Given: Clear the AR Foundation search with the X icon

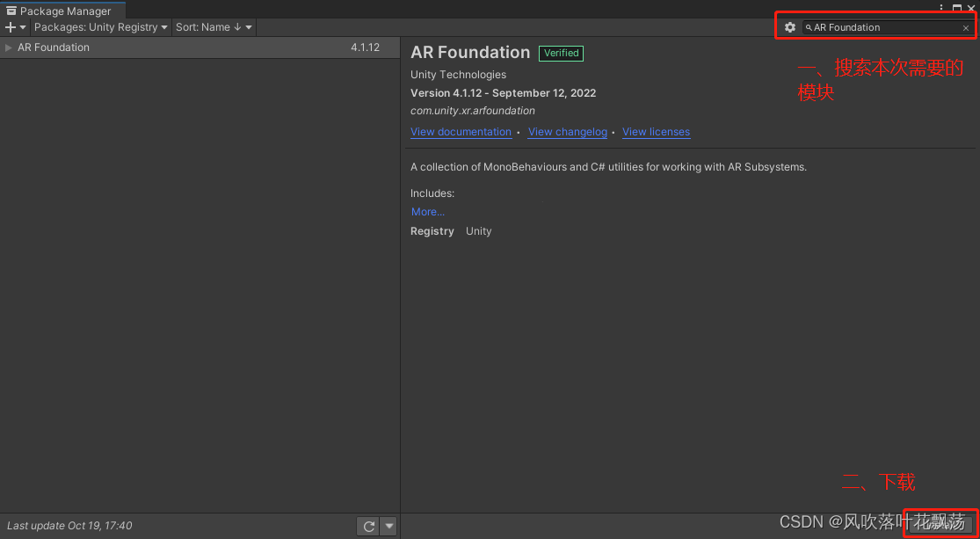Looking at the screenshot, I should [965, 27].
